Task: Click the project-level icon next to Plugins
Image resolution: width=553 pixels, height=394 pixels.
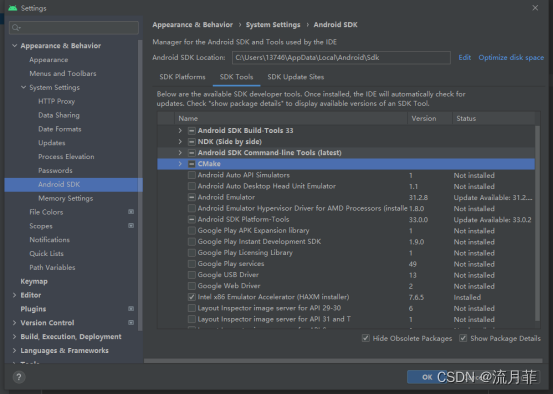Action: [131, 309]
